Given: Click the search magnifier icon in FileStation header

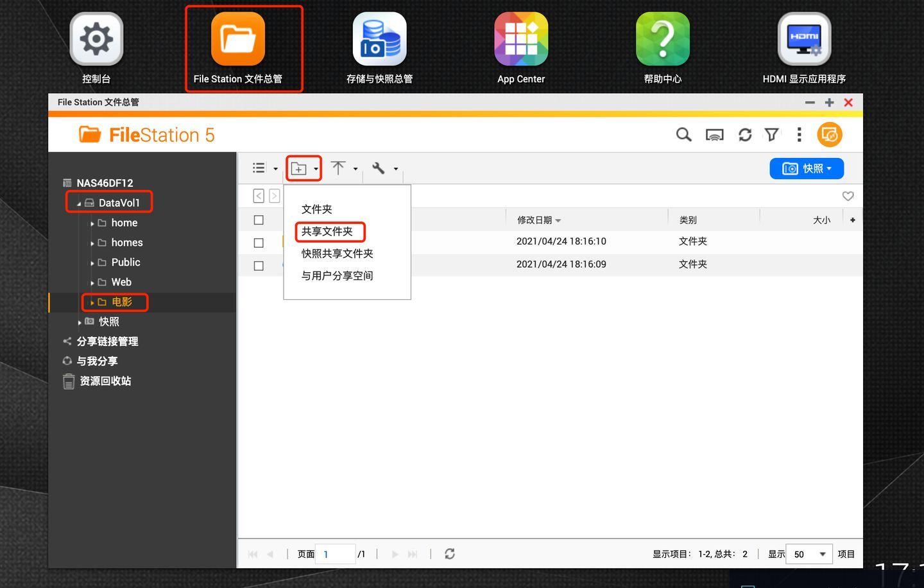Looking at the screenshot, I should coord(684,135).
